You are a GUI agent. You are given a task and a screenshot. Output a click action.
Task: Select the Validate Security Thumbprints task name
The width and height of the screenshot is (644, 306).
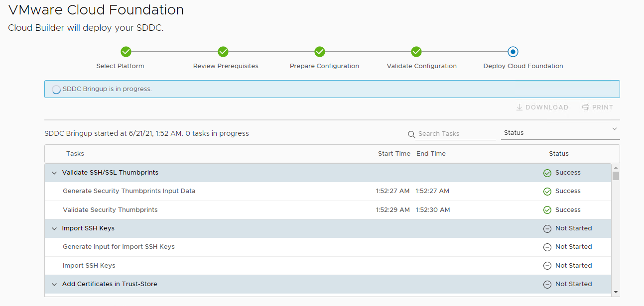point(110,210)
